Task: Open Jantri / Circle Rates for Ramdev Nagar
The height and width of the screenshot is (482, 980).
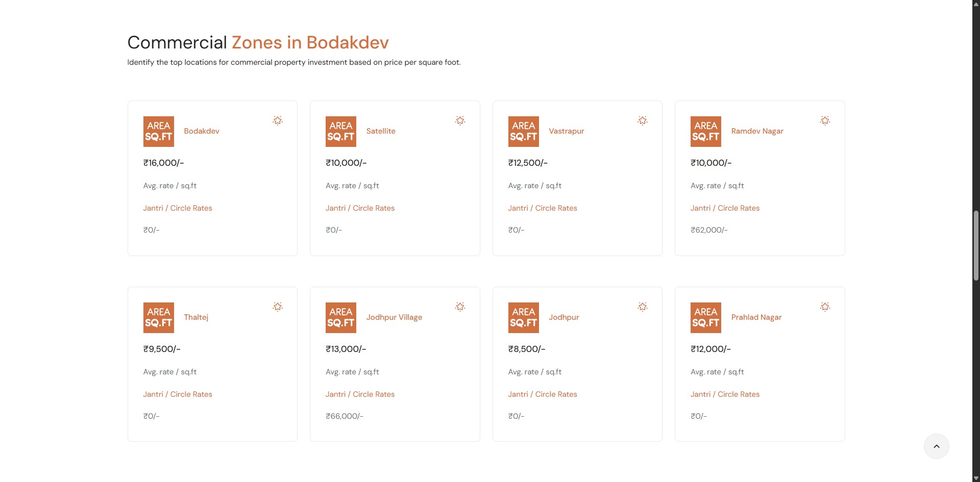Action: [725, 208]
